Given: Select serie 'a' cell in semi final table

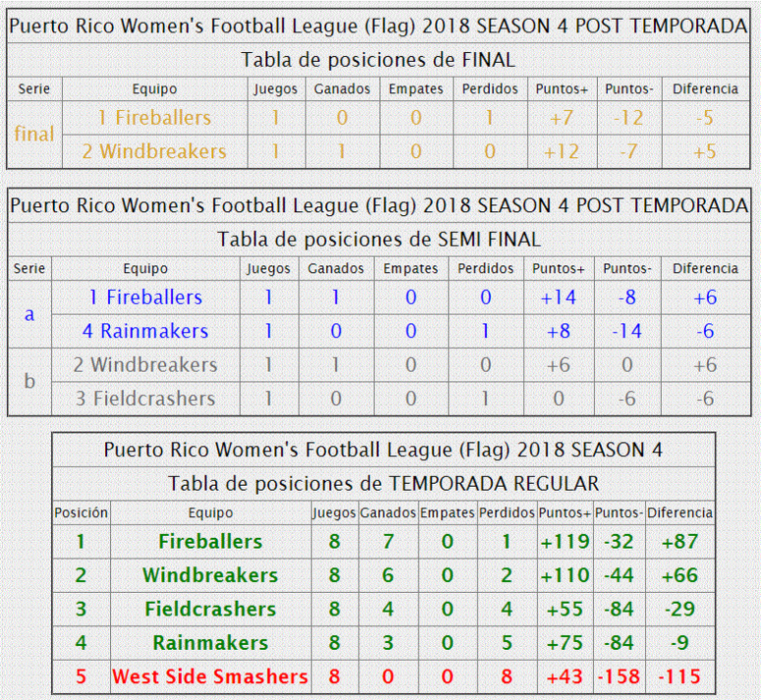Looking at the screenshot, I should (x=29, y=314).
